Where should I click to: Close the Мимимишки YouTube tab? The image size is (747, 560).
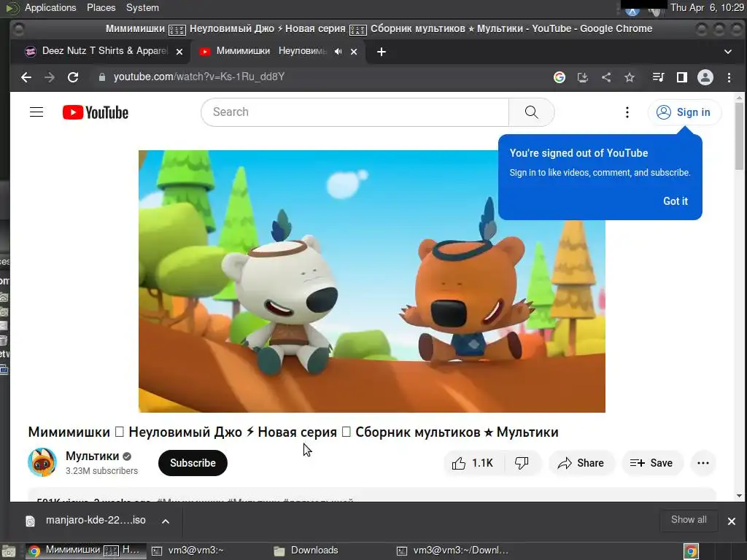(354, 52)
